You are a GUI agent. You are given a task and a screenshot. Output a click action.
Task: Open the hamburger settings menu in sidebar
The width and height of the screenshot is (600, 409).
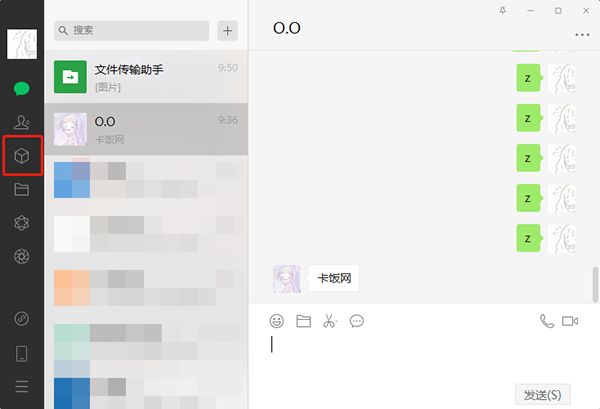[x=21, y=386]
